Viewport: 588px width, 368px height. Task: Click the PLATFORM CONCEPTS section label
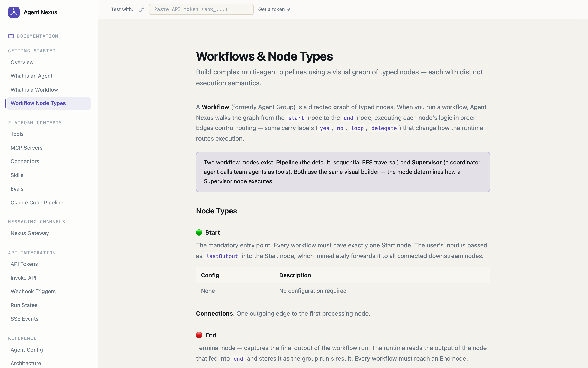pos(35,123)
